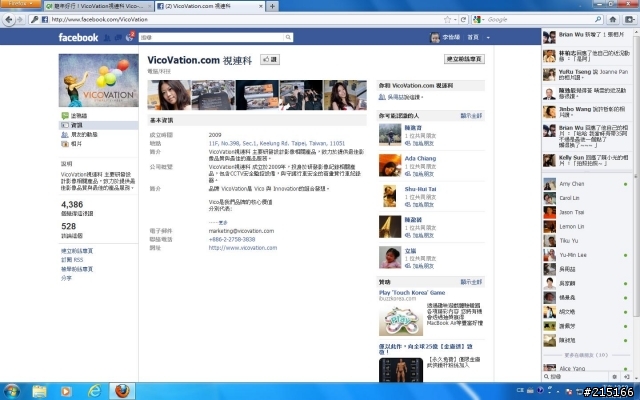
Task: Open chat with Yu-Min Lee
Action: [586, 255]
